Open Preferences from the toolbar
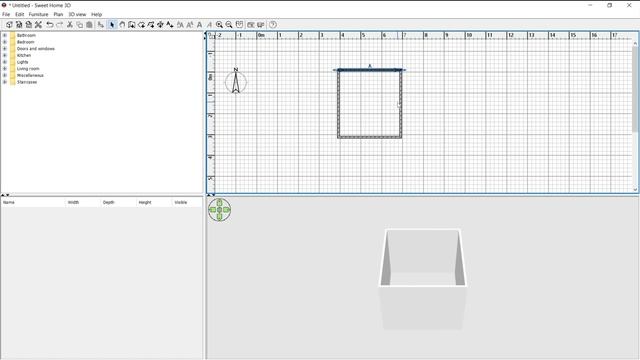This screenshot has width=640, height=360. click(x=38, y=25)
